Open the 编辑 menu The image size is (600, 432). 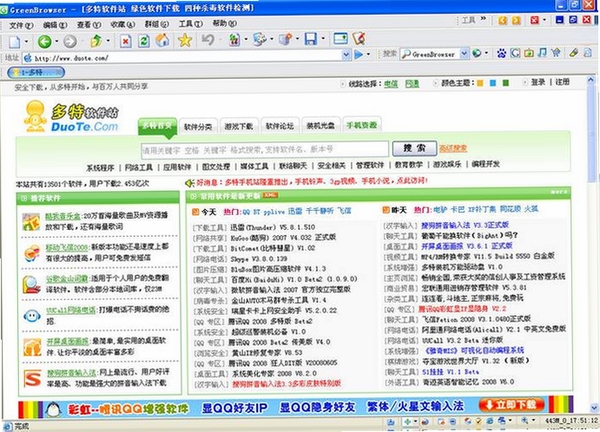[x=55, y=25]
